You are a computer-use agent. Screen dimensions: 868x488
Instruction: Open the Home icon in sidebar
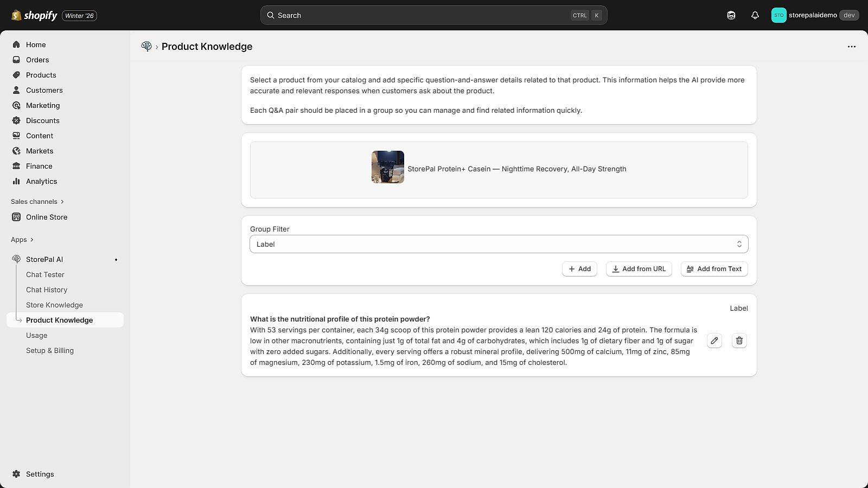click(x=16, y=44)
